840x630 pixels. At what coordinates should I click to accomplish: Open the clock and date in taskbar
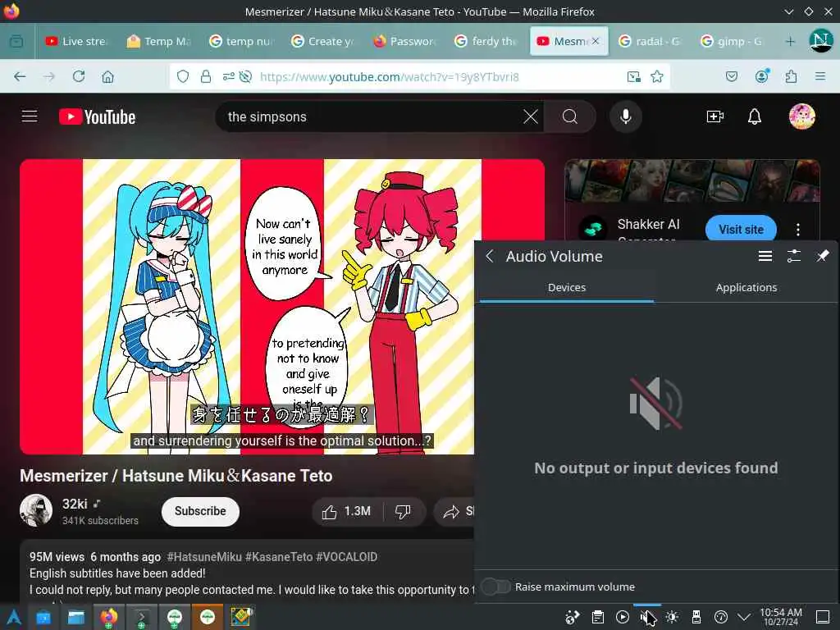pos(781,617)
